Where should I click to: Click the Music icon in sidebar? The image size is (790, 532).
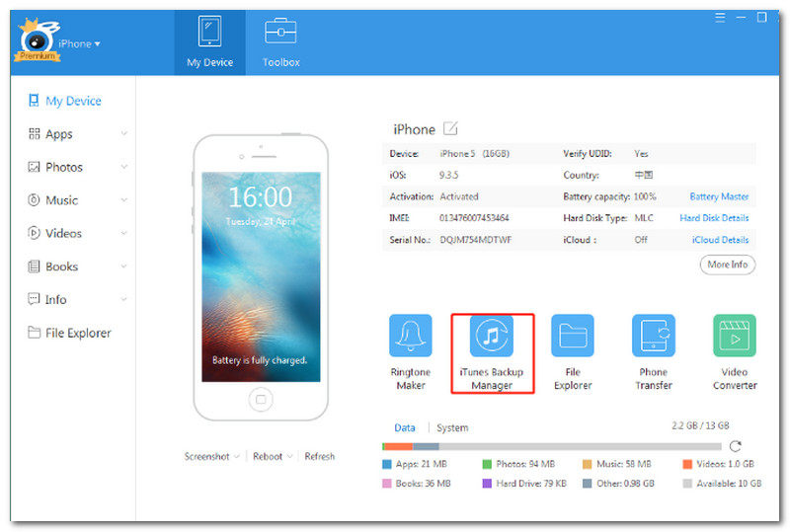click(34, 200)
